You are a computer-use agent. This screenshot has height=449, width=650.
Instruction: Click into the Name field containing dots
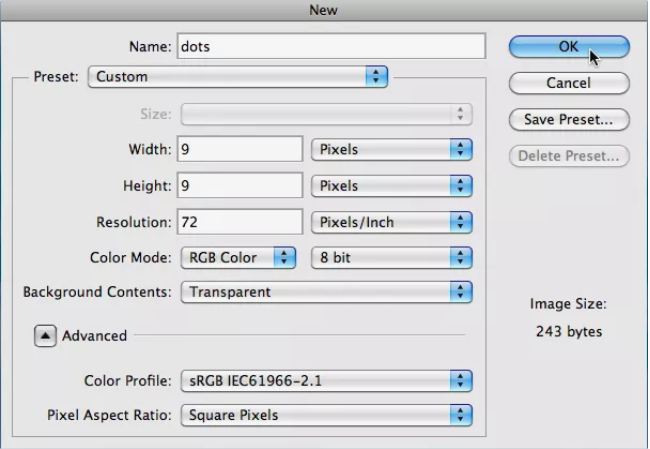tap(331, 46)
